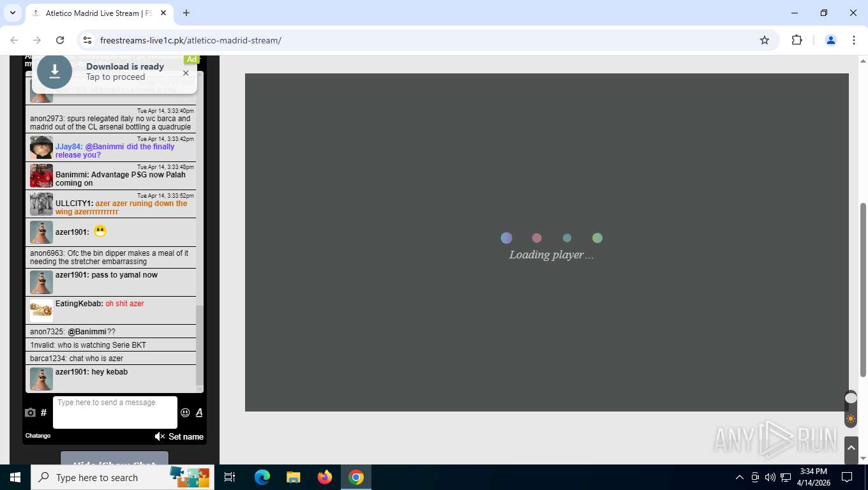Image resolution: width=868 pixels, height=490 pixels.
Task: Bookmark this page with star icon
Action: click(x=765, y=40)
